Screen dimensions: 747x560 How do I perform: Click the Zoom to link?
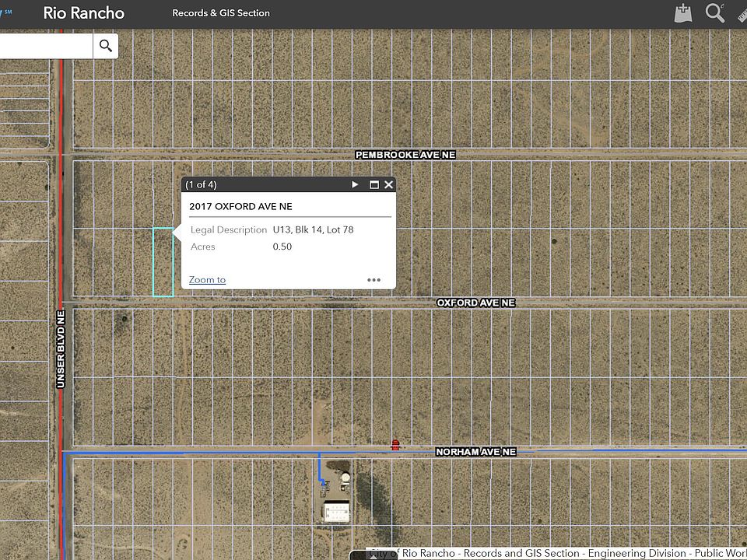pyautogui.click(x=207, y=280)
